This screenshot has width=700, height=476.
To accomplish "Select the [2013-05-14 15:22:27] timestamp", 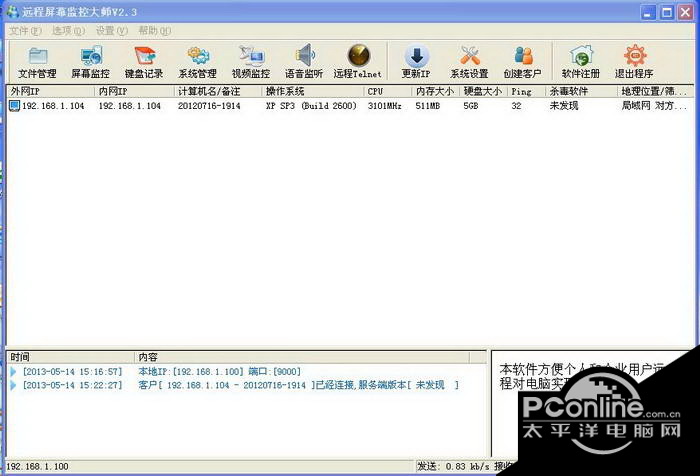I will [72, 385].
